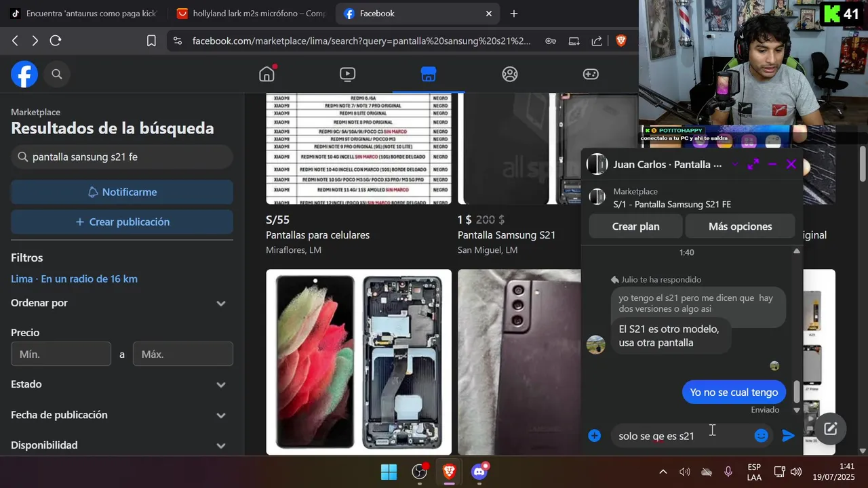Viewport: 868px width, 488px height.
Task: Open password key icon in address bar
Action: click(x=551, y=41)
